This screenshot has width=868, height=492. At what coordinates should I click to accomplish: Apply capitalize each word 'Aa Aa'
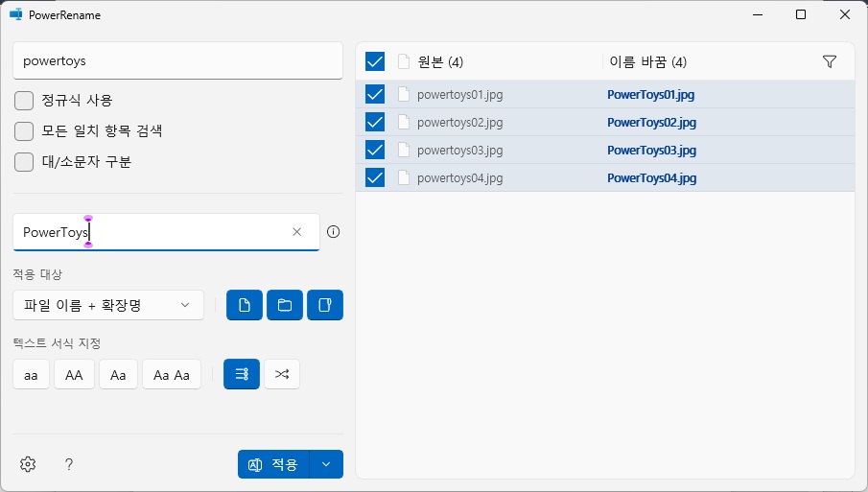point(172,375)
